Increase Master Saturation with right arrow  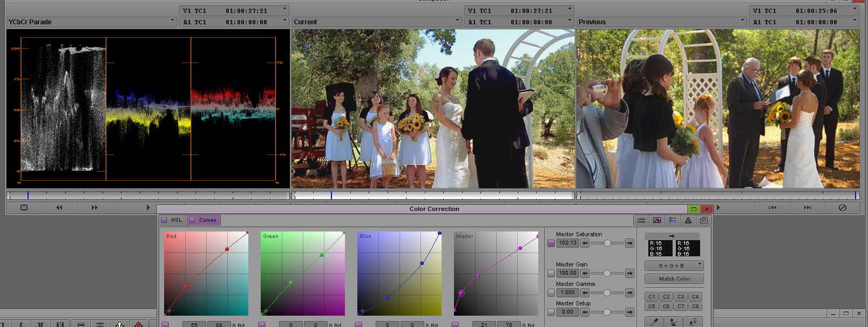[629, 243]
